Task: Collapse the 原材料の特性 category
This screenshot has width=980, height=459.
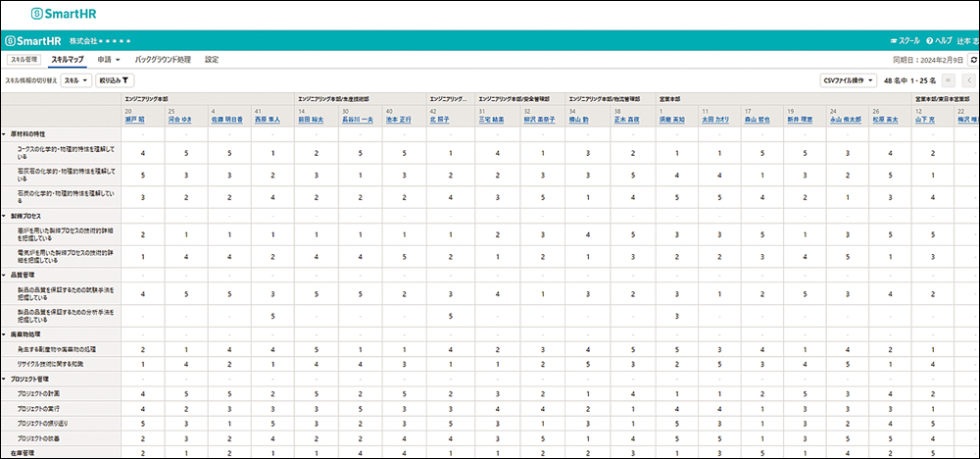Action: tap(5, 133)
